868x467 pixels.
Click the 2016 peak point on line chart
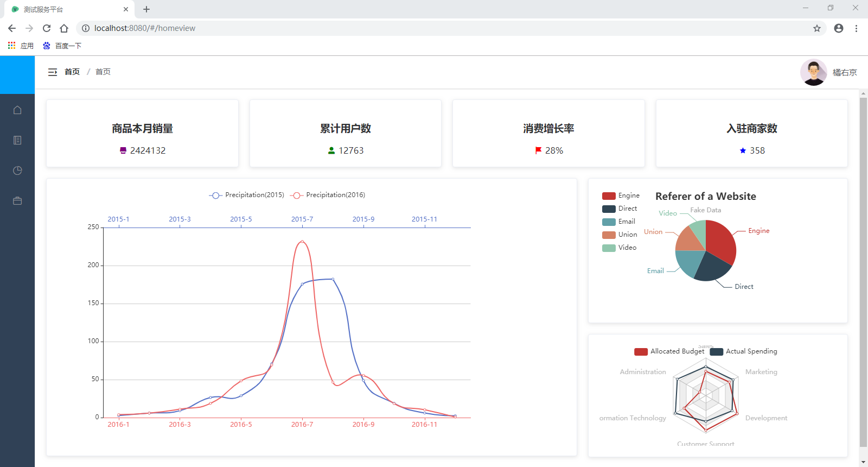(x=302, y=241)
